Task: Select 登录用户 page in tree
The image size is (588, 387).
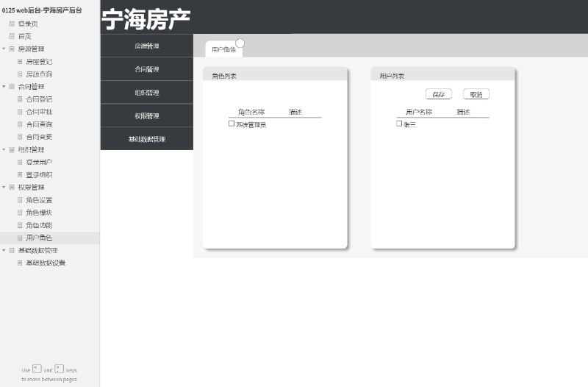Action: click(x=39, y=162)
